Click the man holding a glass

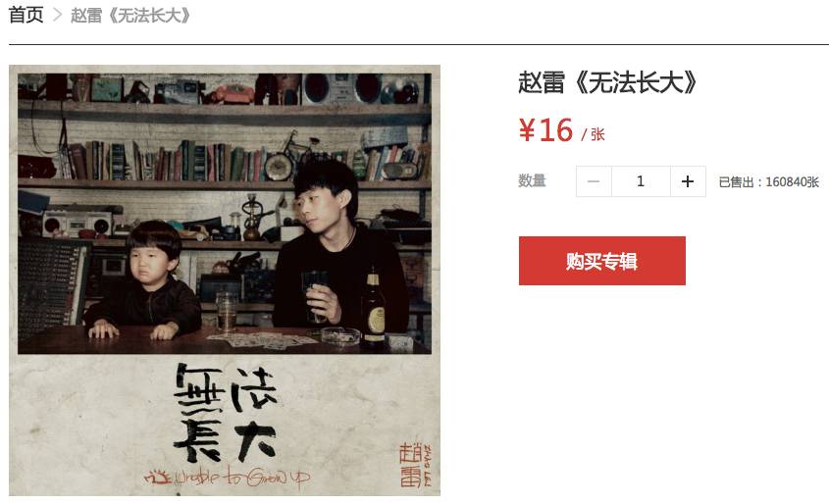tap(339, 248)
